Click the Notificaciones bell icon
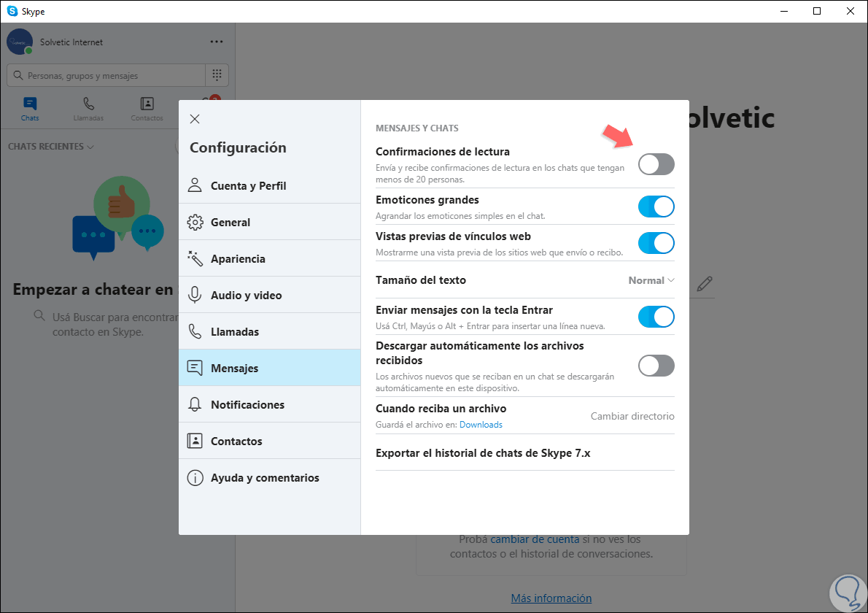 click(195, 404)
